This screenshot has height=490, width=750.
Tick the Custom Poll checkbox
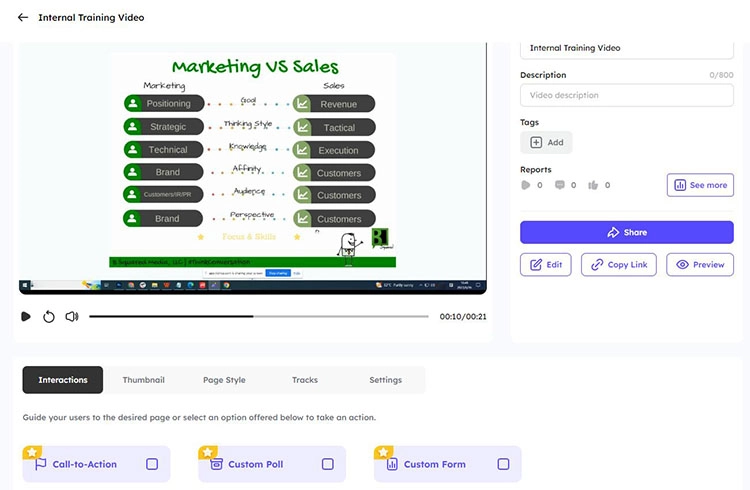pos(327,464)
